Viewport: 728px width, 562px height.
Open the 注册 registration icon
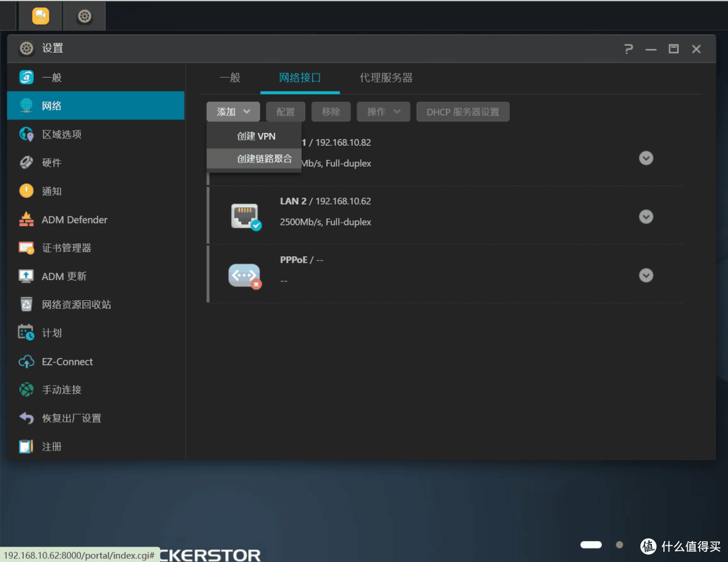click(26, 447)
